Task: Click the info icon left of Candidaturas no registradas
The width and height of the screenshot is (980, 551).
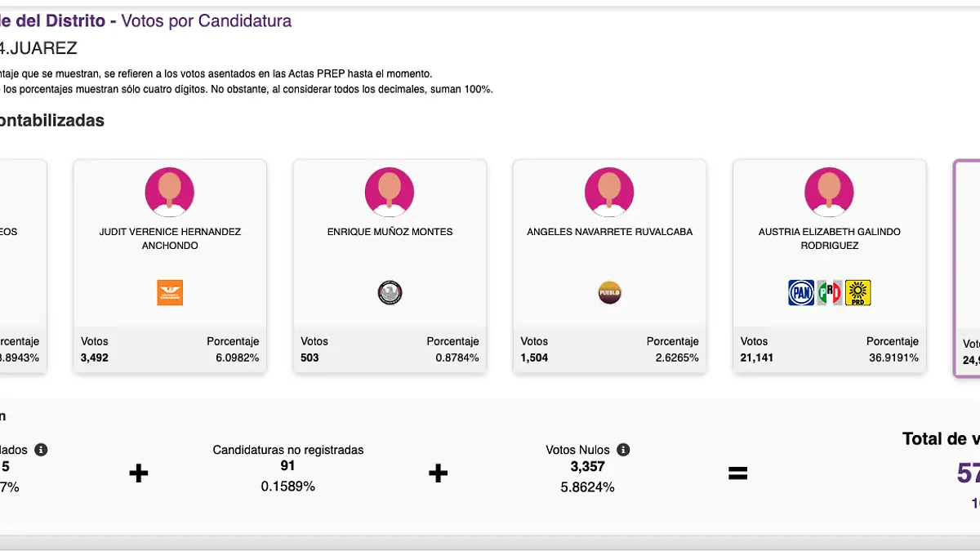Action: tap(41, 450)
